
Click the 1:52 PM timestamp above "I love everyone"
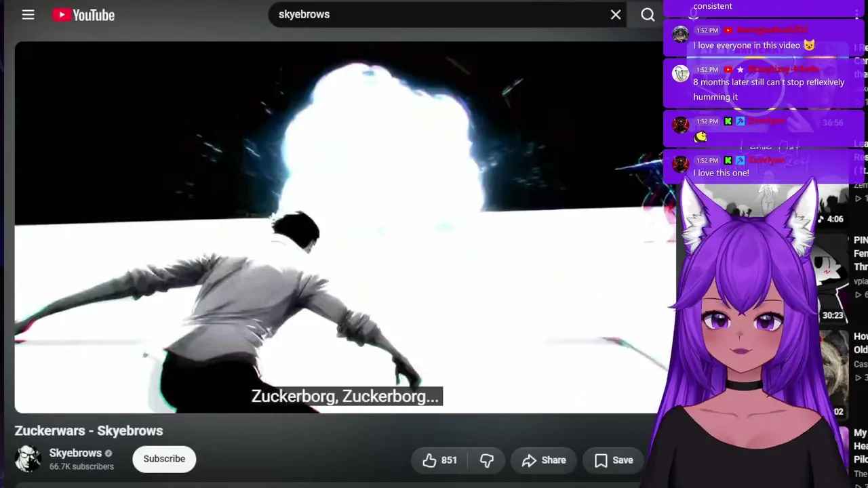coord(707,30)
